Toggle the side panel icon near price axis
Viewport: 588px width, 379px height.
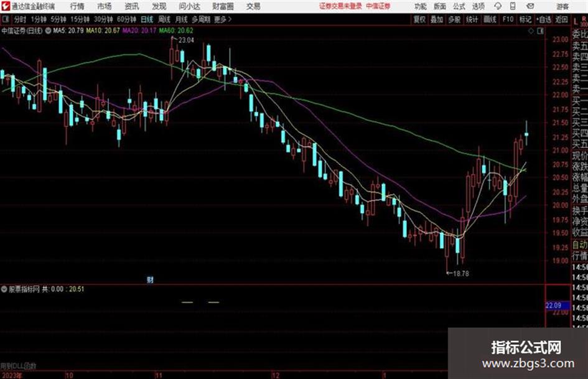pyautogui.click(x=540, y=31)
